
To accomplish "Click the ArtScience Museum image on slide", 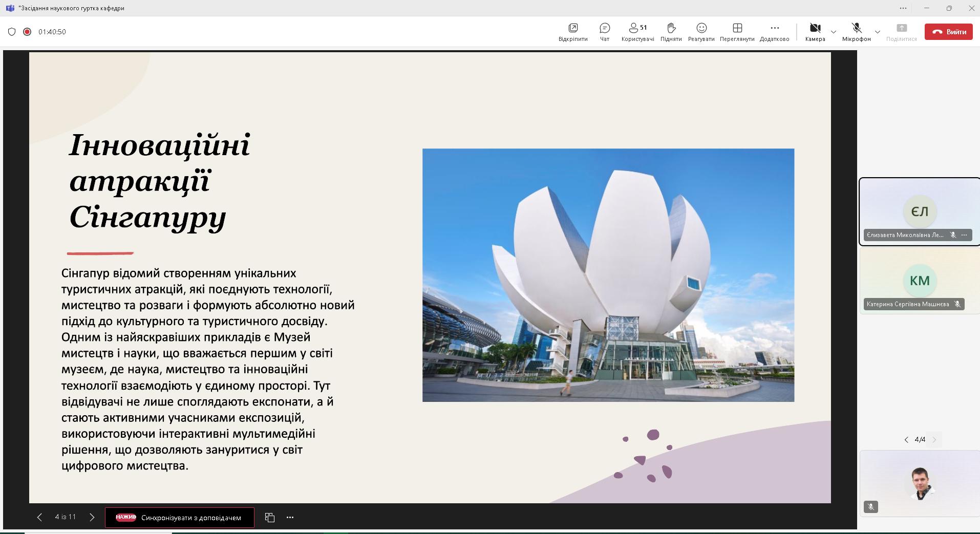I will [x=608, y=275].
